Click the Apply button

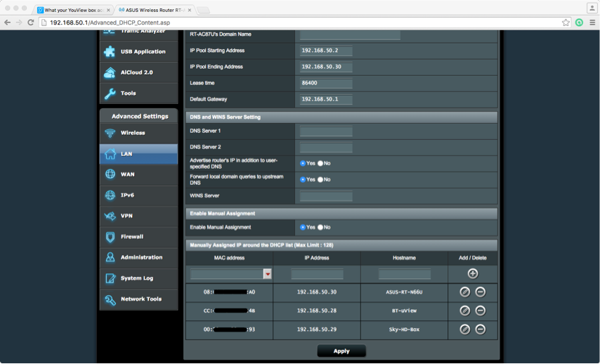pos(341,351)
